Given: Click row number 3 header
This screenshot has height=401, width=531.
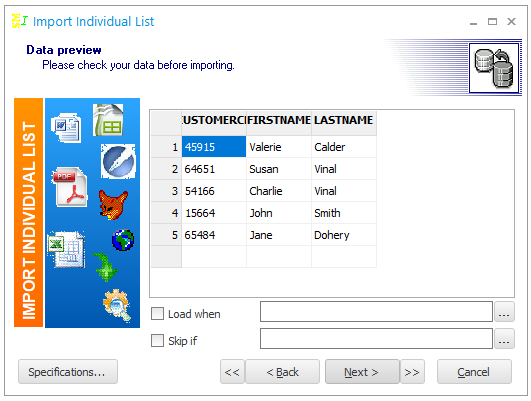Looking at the screenshot, I should click(x=166, y=191).
